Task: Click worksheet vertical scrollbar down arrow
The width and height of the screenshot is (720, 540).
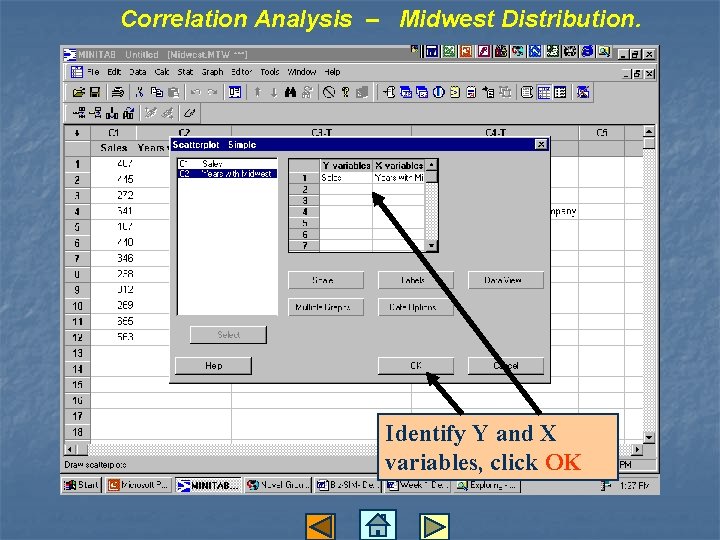Action: click(x=648, y=437)
